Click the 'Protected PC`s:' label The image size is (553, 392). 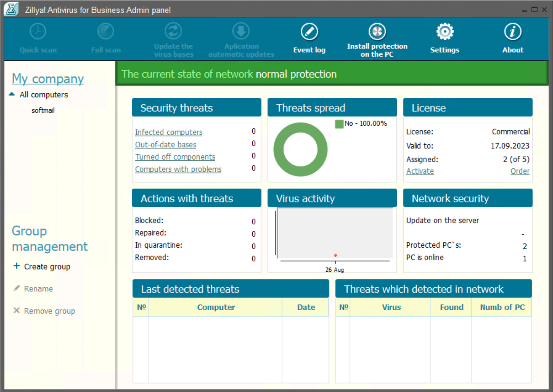[x=433, y=245]
